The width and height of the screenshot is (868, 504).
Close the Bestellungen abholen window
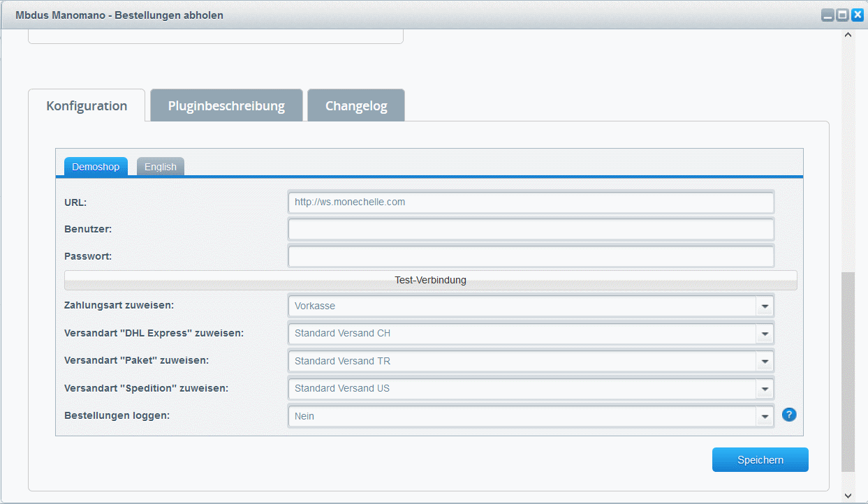point(857,15)
